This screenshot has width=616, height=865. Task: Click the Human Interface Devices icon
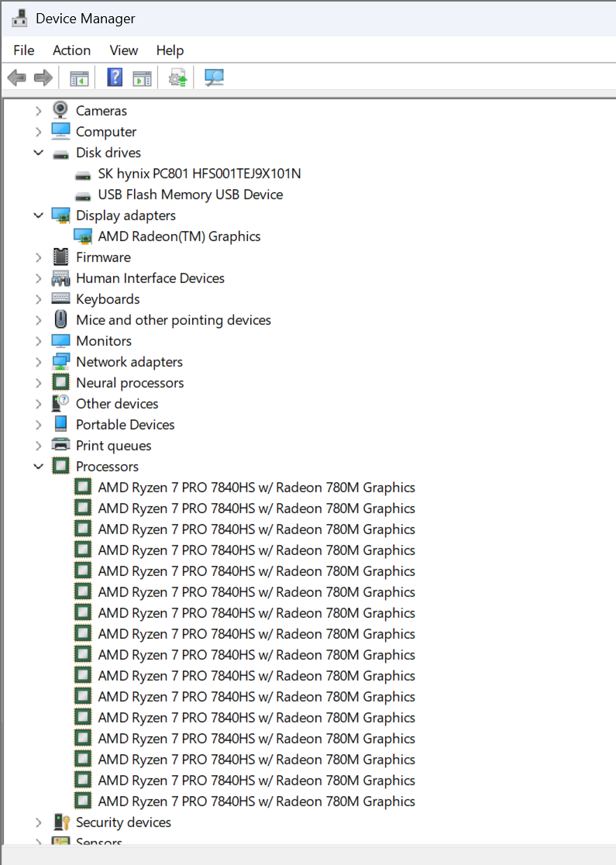(x=60, y=278)
